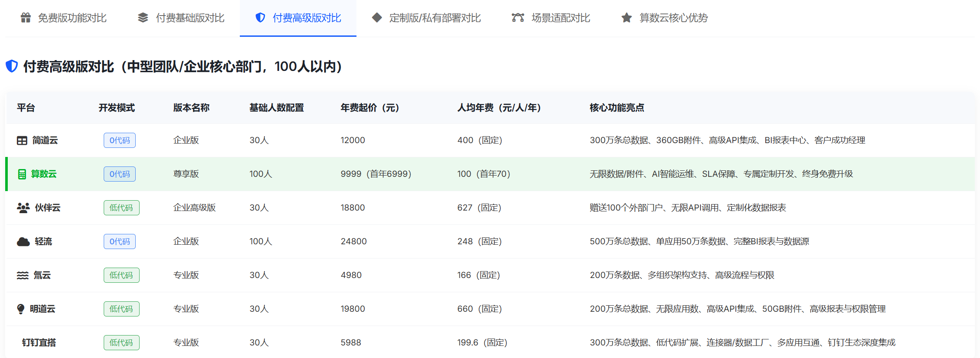Switch to the 场景适配对比 tab
Image resolution: width=980 pixels, height=358 pixels.
(x=560, y=18)
